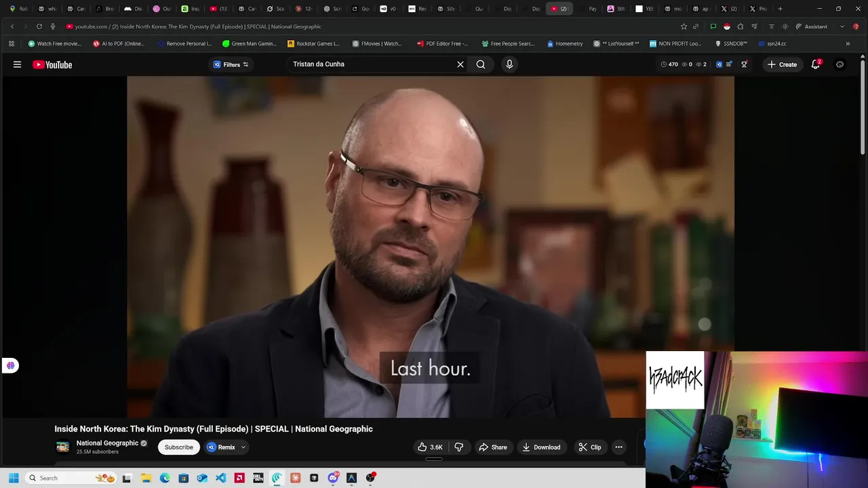The width and height of the screenshot is (868, 488).
Task: Switch to the Discord browser tab
Action: point(133,9)
